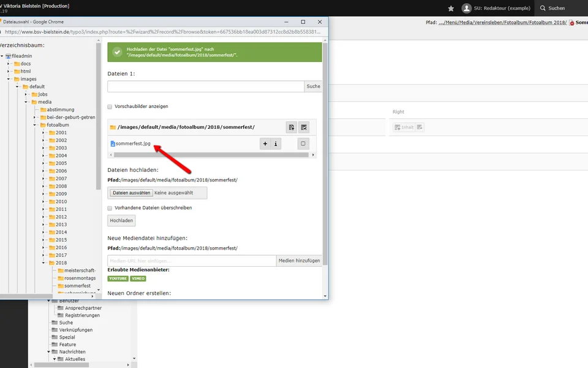The image size is (588, 368).
Task: Click the sommerfest.jpg file icon
Action: click(113, 144)
